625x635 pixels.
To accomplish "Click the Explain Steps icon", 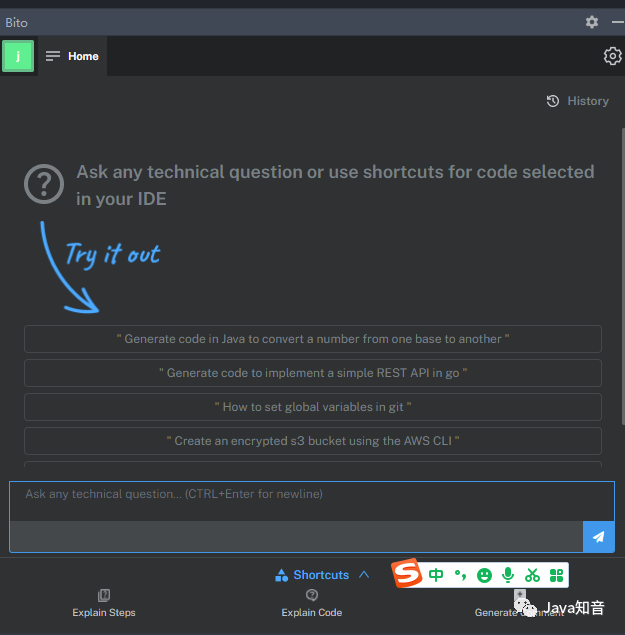I will pyautogui.click(x=104, y=595).
